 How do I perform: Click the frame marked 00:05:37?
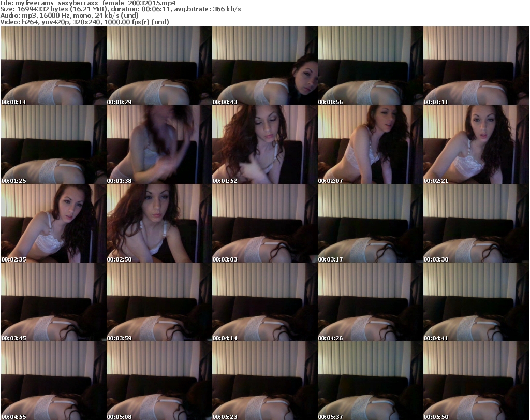click(370, 381)
